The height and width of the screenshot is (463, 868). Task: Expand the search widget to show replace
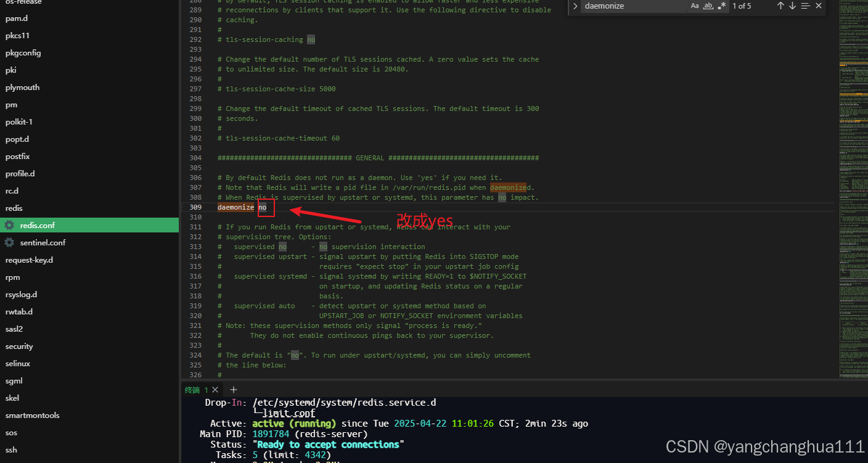tap(575, 6)
